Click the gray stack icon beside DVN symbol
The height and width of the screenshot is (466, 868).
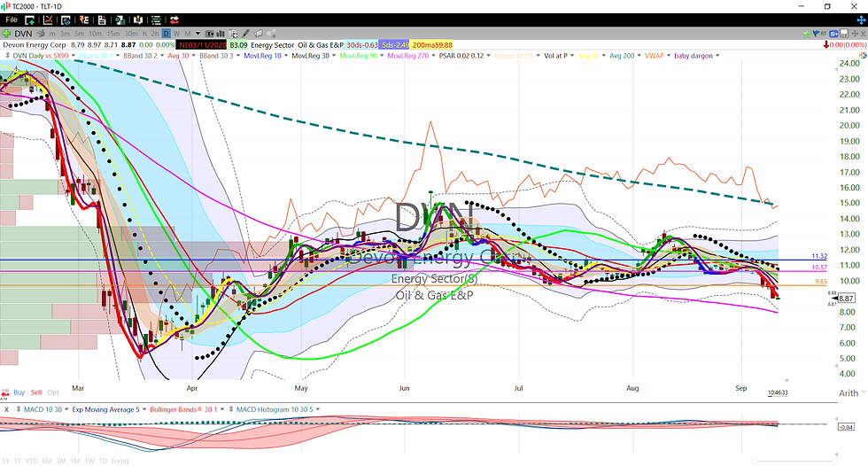(x=41, y=33)
